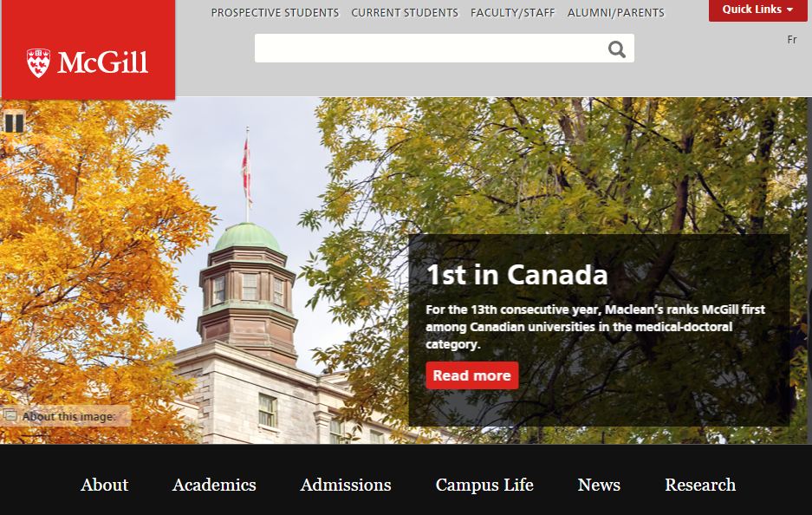Go to the Academics section

[214, 485]
